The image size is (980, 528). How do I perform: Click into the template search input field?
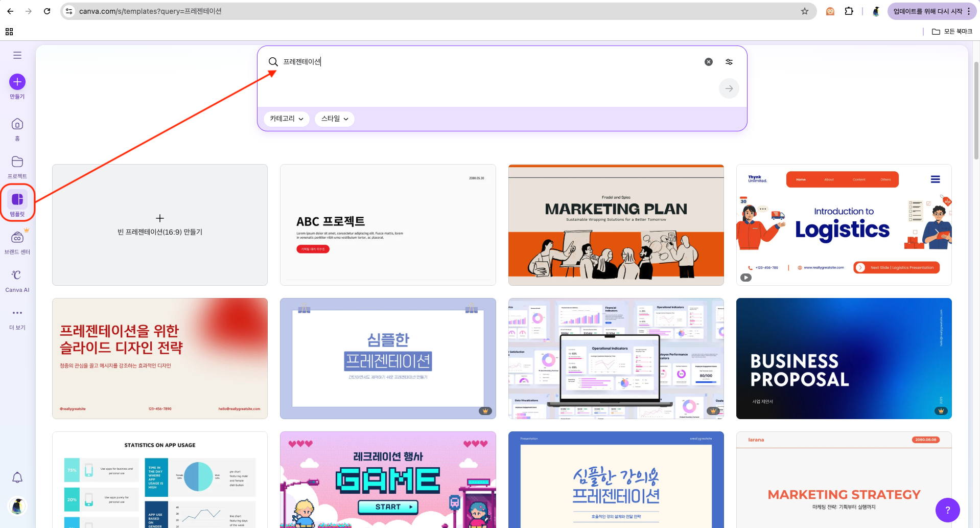coord(485,62)
